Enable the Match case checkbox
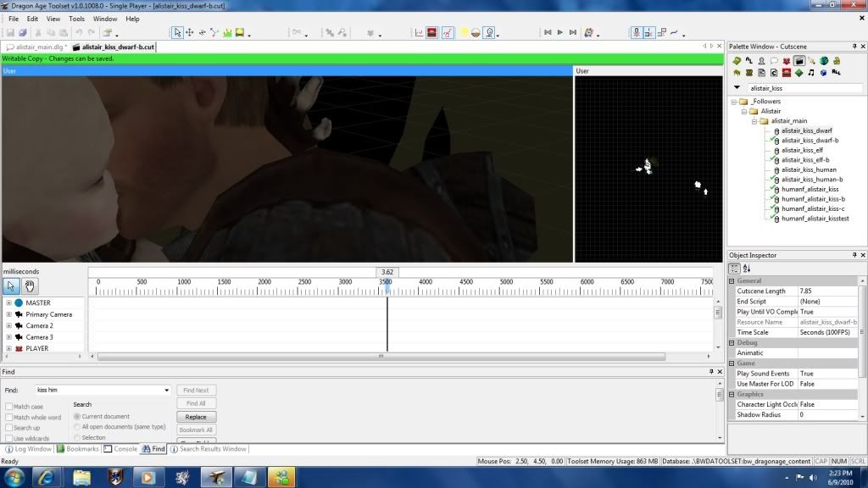Viewport: 868px width, 488px height. [x=9, y=407]
